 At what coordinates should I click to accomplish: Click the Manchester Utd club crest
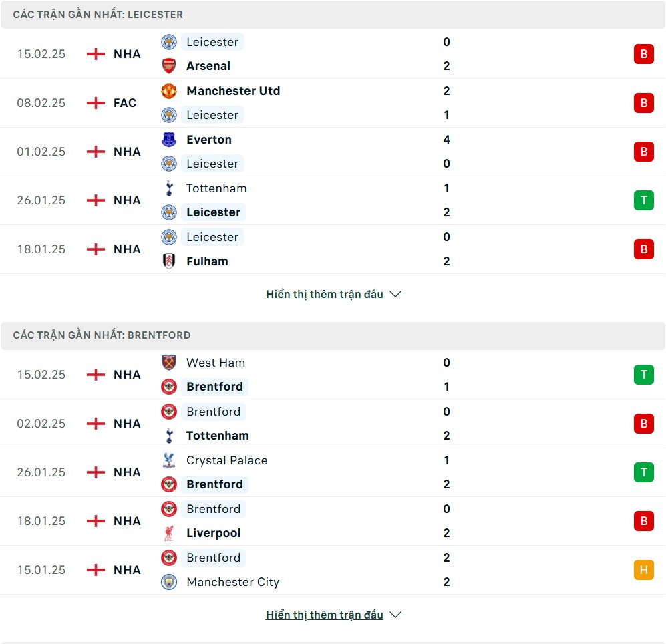coord(169,91)
